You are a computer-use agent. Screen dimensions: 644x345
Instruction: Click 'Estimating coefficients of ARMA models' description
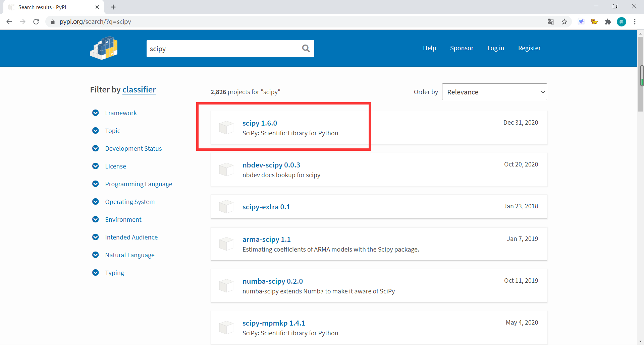point(331,250)
